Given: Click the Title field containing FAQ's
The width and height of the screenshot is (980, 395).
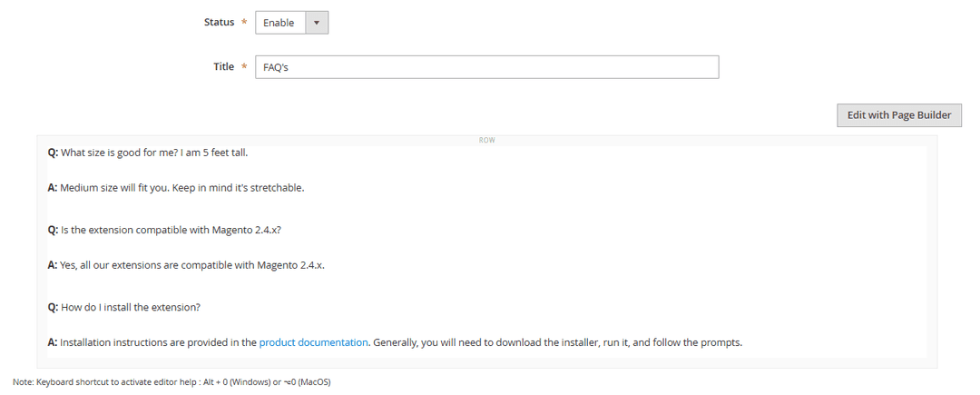Looking at the screenshot, I should click(x=486, y=67).
